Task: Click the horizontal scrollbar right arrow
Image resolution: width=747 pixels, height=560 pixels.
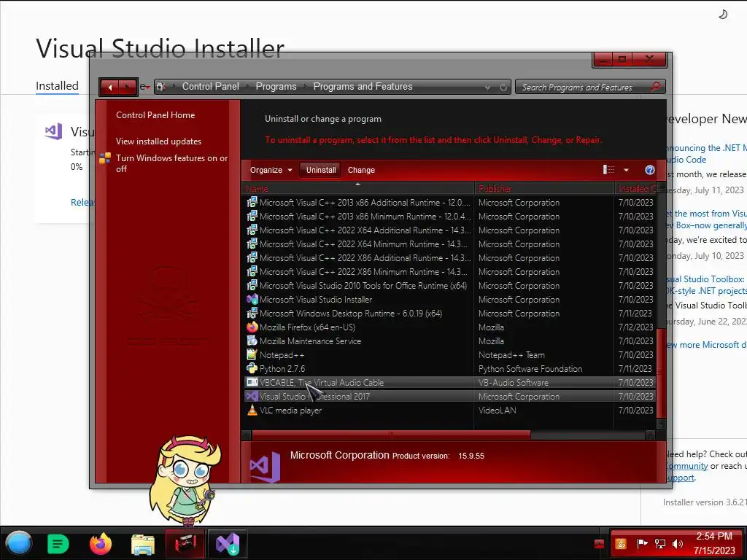Action: tap(650, 435)
